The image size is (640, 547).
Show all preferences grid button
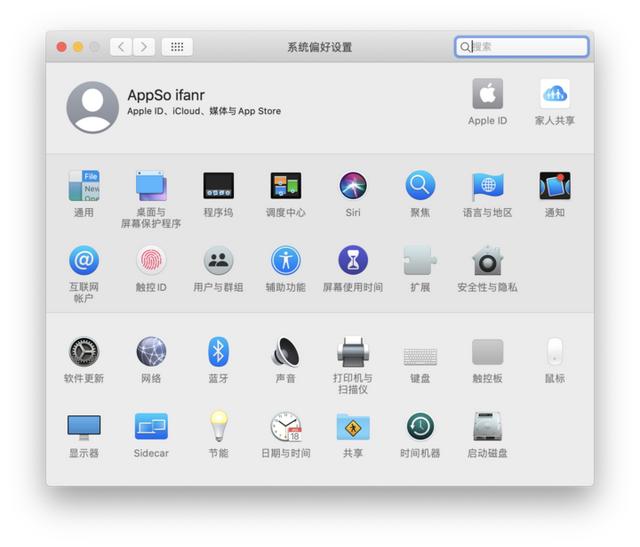point(177,47)
